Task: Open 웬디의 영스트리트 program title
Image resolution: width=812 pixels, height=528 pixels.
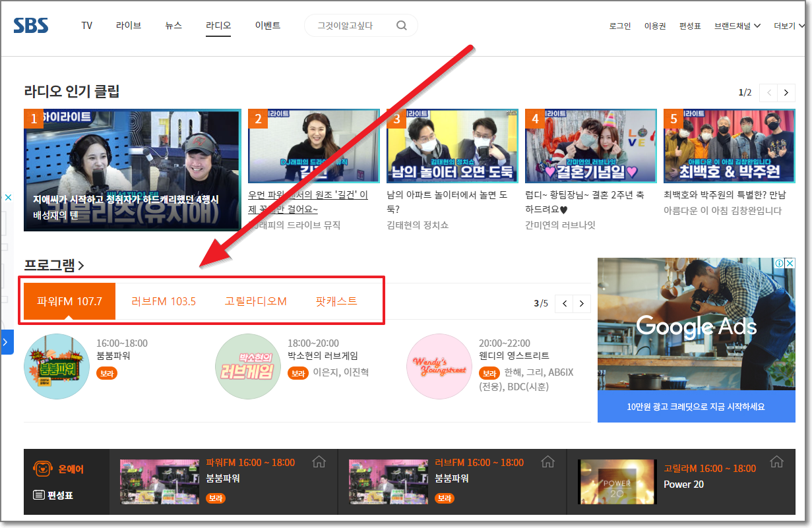Action: (x=514, y=356)
